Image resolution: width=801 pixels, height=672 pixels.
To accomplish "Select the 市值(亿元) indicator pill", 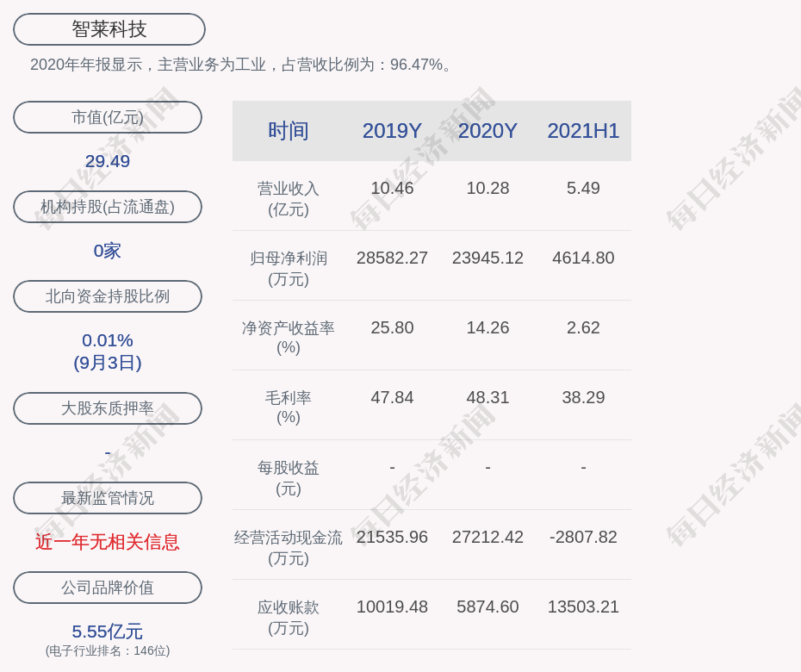I will [107, 117].
